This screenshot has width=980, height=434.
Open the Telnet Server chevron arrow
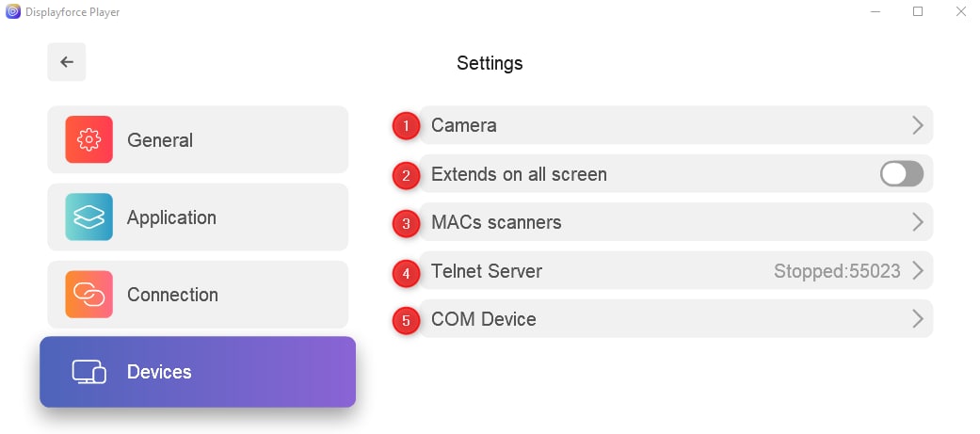tap(918, 271)
